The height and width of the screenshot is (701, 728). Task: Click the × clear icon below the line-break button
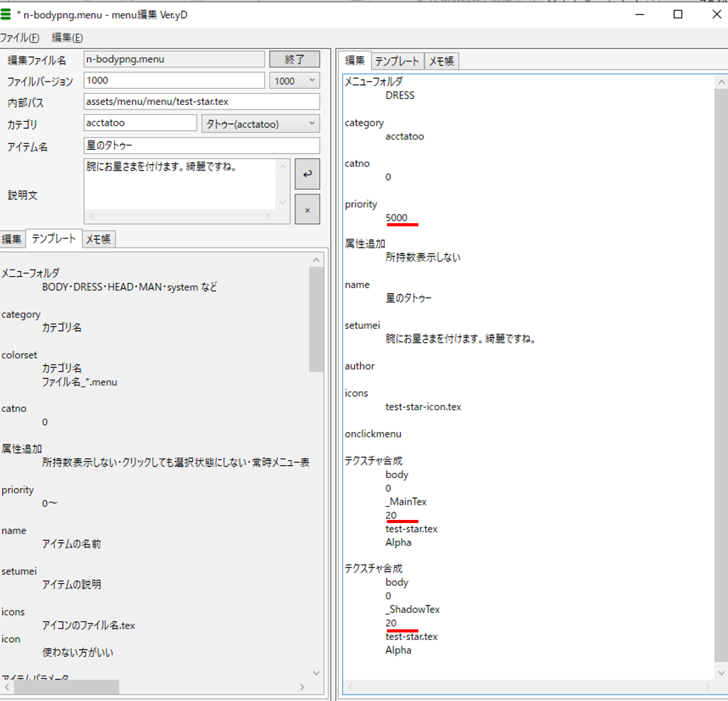click(307, 209)
